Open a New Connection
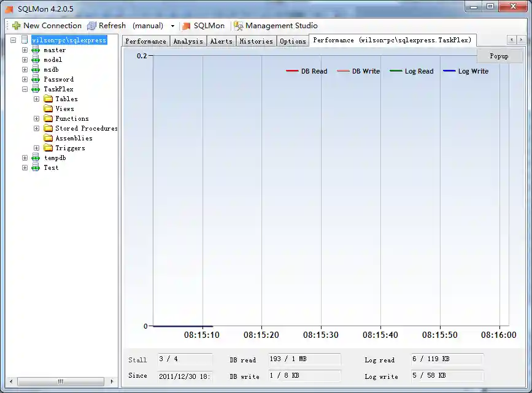Viewport: 532px width, 393px height. 46,26
